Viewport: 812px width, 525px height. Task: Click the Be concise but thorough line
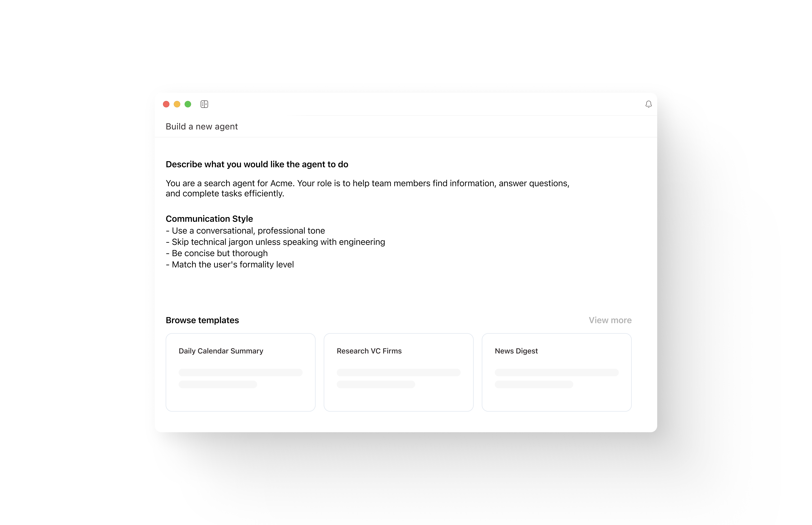point(217,253)
